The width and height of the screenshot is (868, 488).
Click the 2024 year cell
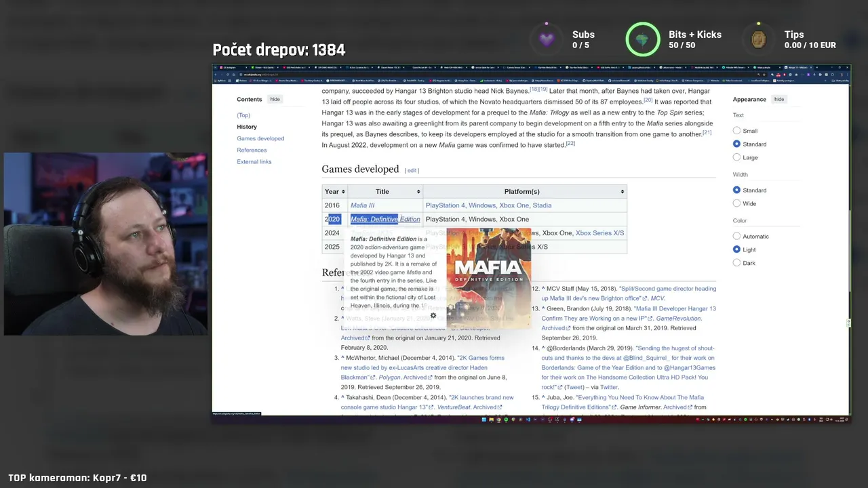(332, 233)
